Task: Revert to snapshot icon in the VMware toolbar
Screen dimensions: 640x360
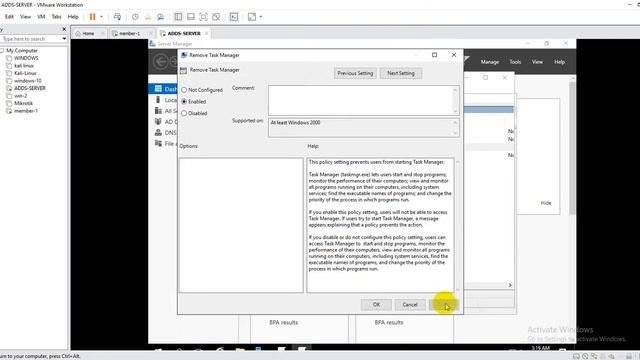Action: coord(148,17)
